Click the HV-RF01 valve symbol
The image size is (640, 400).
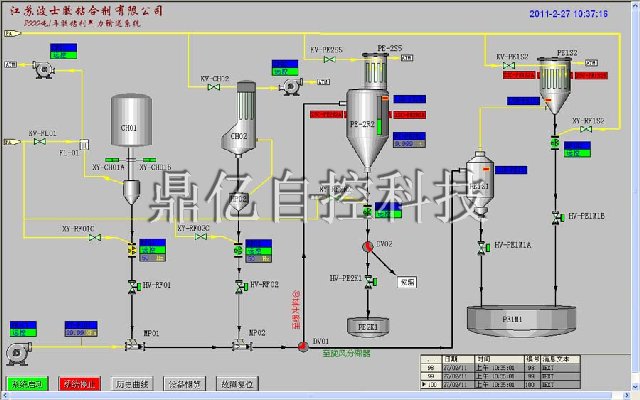(132, 288)
